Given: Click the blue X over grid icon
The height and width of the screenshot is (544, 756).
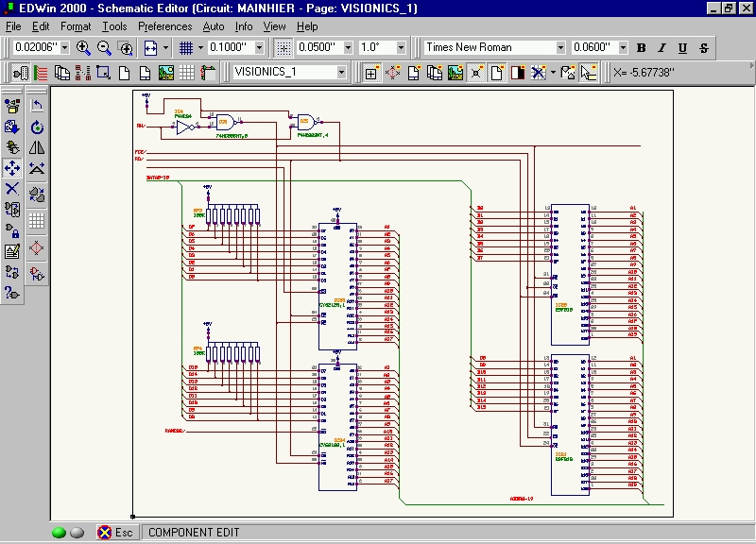Looking at the screenshot, I should click(538, 73).
